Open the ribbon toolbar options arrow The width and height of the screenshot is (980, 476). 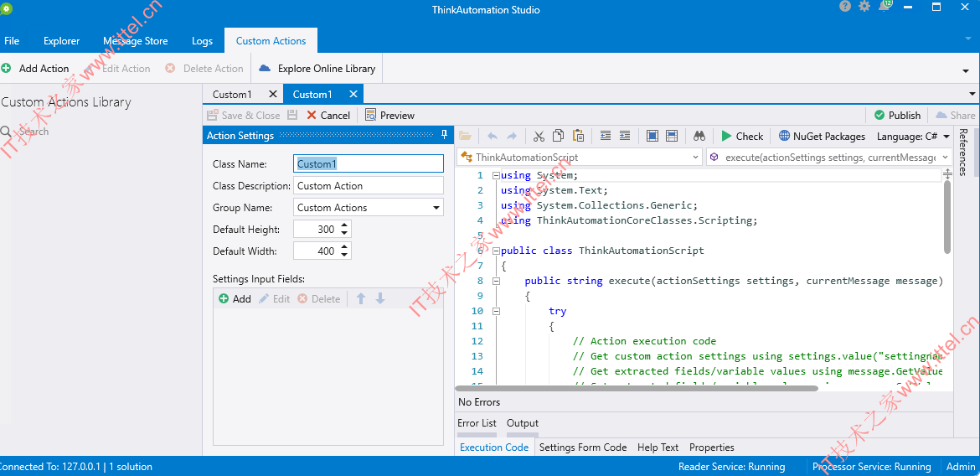[x=966, y=70]
